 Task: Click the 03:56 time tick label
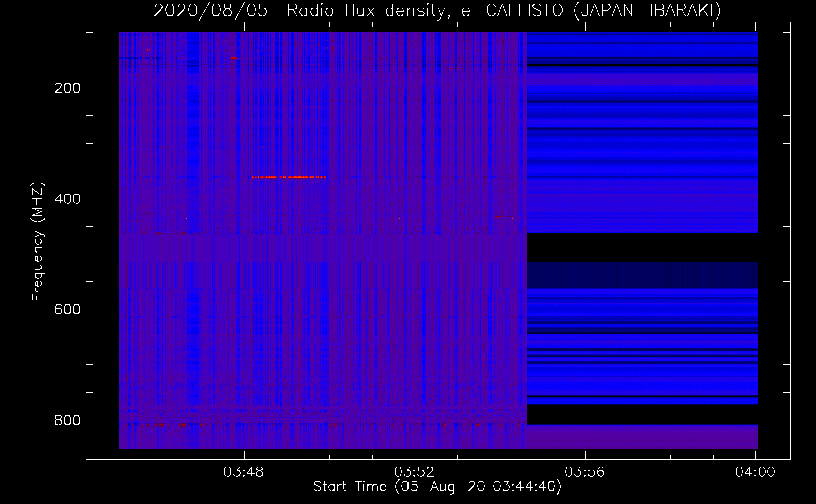click(585, 472)
